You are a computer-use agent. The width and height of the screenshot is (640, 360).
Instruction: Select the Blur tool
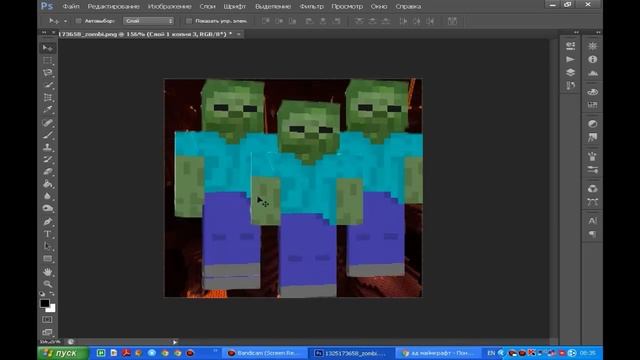tap(47, 196)
